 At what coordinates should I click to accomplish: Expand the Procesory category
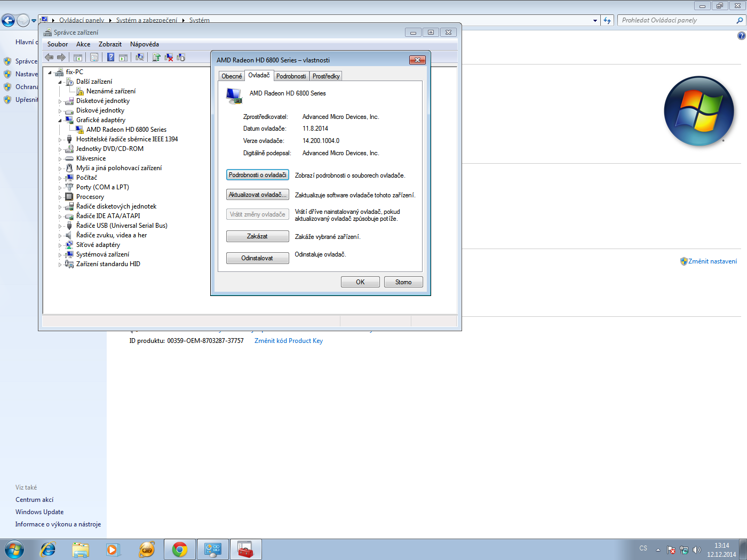pyautogui.click(x=60, y=197)
